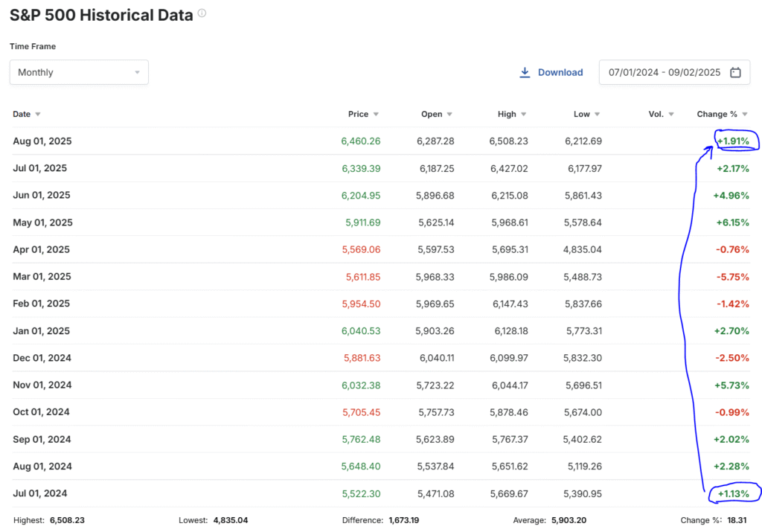This screenshot has height=532, width=762.
Task: Click the +4.96% change value
Action: pos(731,195)
